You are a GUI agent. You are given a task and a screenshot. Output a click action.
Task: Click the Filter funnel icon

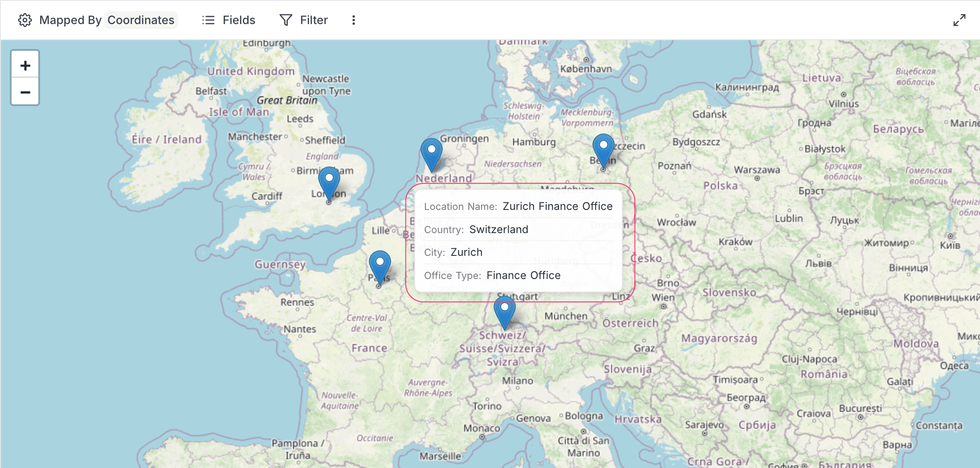(x=286, y=20)
